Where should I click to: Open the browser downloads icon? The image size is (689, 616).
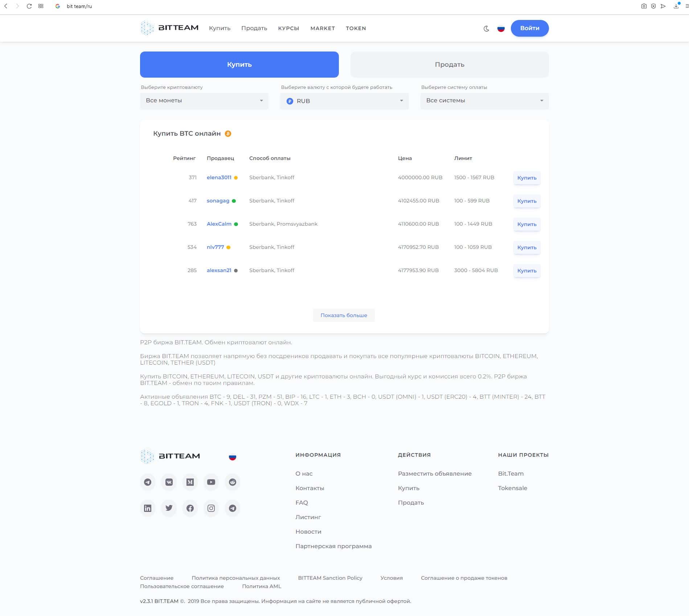click(x=676, y=6)
